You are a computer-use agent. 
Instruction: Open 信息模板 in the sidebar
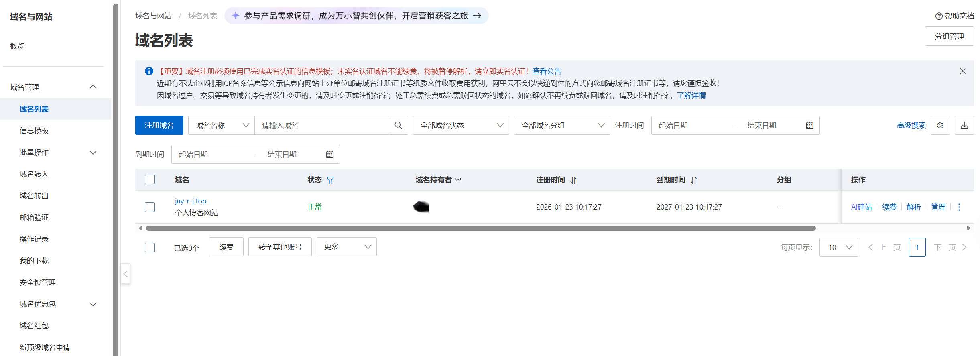click(x=34, y=131)
